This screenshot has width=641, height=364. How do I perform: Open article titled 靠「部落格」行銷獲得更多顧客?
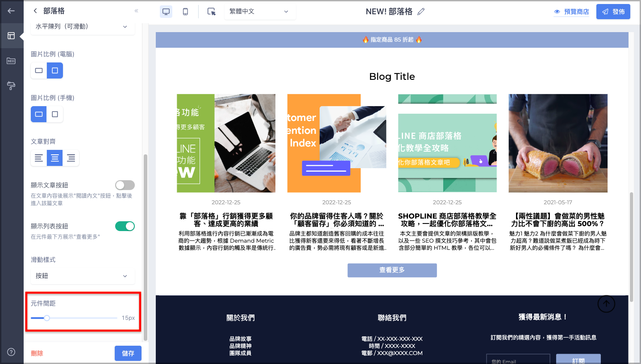point(226,220)
